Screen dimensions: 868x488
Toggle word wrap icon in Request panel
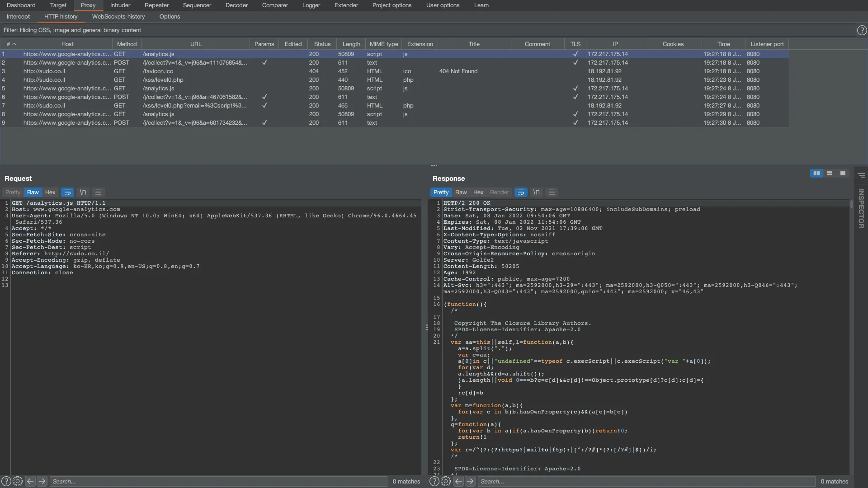[67, 192]
